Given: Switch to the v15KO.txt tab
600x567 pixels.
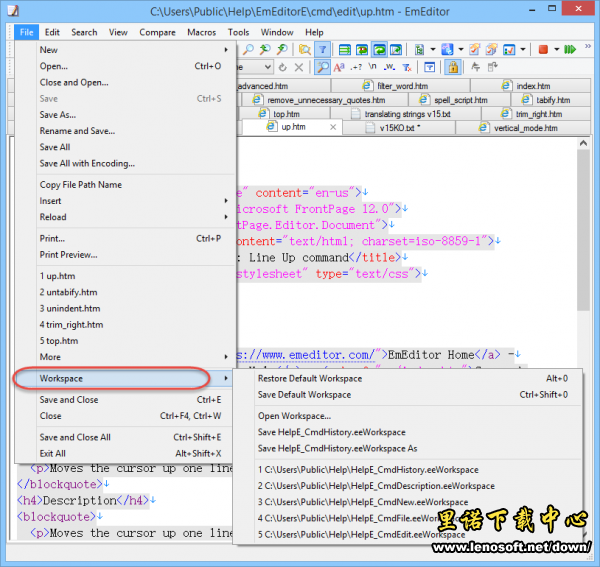Looking at the screenshot, I should (x=399, y=128).
